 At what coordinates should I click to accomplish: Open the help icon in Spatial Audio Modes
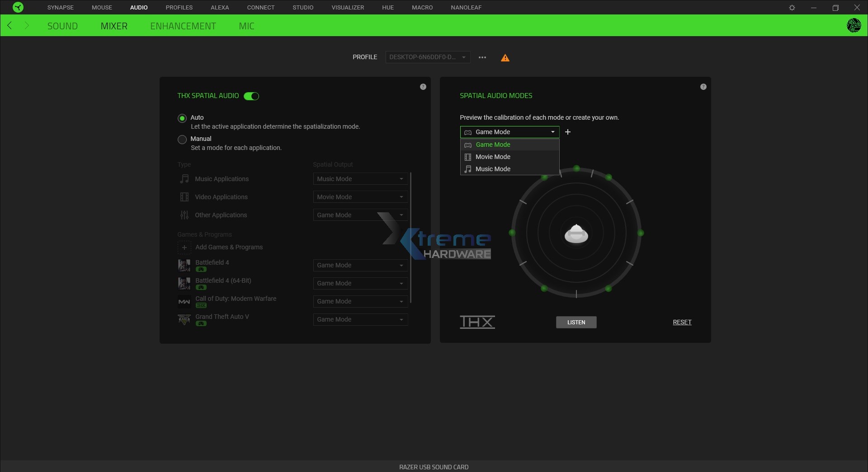coord(703,86)
